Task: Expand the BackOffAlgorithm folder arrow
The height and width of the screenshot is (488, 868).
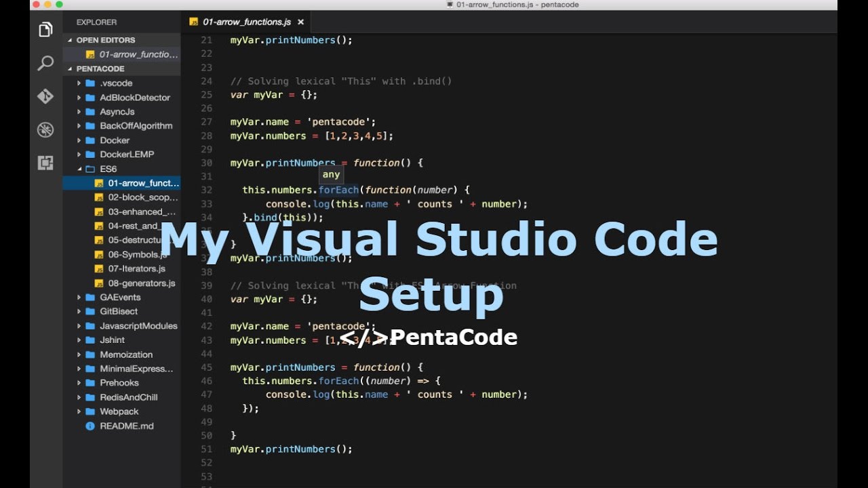Action: coord(79,126)
